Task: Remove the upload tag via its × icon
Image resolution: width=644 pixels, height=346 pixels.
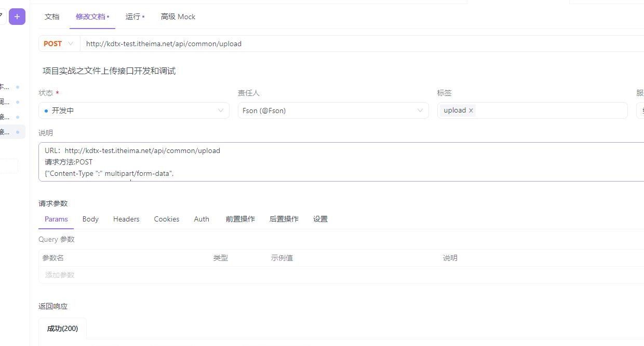Action: tap(471, 110)
